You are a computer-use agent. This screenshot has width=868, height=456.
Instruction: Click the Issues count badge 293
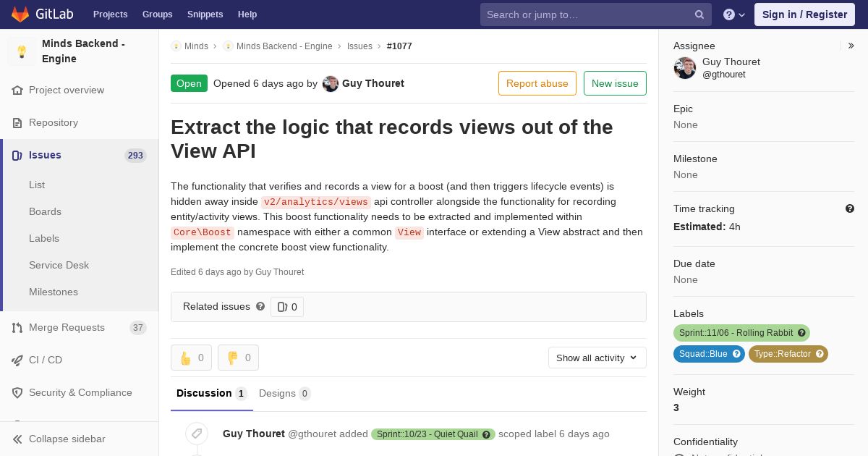(135, 156)
